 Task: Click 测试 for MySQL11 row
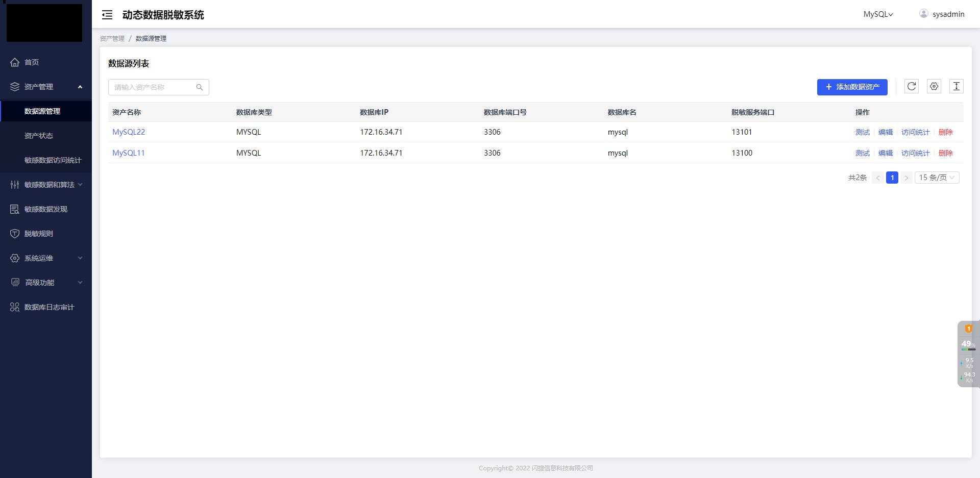pyautogui.click(x=863, y=153)
